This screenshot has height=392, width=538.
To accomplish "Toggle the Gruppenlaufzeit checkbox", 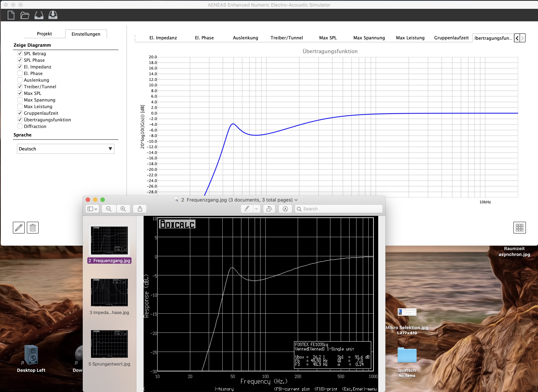I will (x=20, y=113).
